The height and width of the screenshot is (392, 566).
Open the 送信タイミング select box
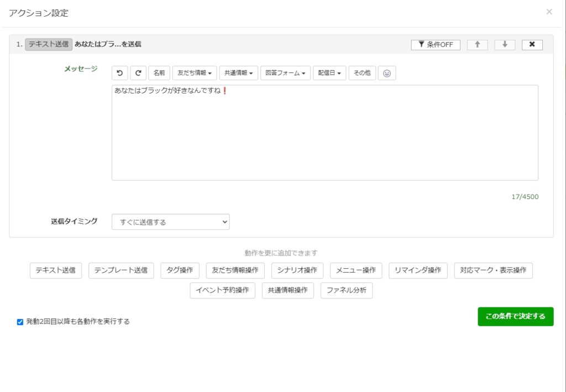pyautogui.click(x=170, y=222)
